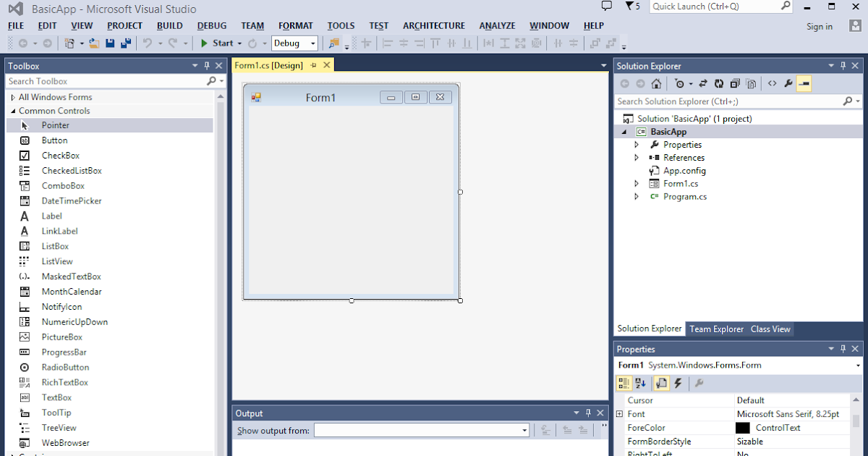Image resolution: width=868 pixels, height=456 pixels.
Task: Select categorized view in Properties panel
Action: (x=623, y=383)
